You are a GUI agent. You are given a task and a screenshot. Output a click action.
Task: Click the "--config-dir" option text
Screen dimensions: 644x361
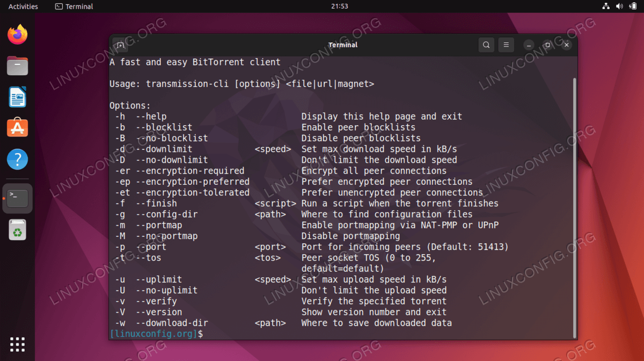[167, 214]
